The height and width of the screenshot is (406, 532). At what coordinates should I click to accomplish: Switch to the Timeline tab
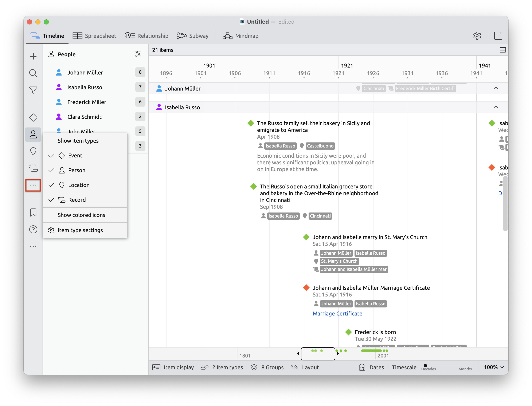(47, 36)
